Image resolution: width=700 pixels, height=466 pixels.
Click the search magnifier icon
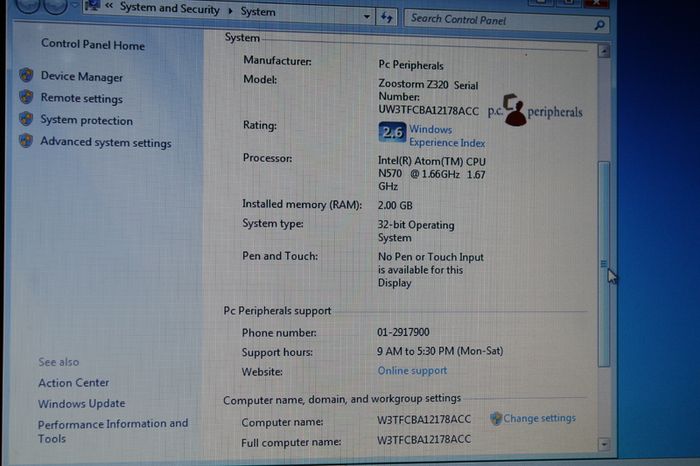(600, 25)
